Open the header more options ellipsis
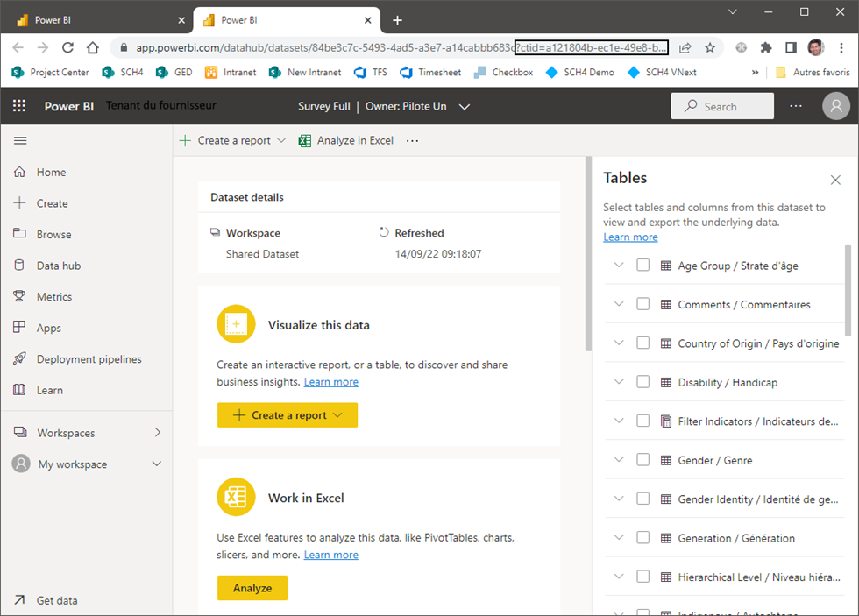 tap(796, 106)
